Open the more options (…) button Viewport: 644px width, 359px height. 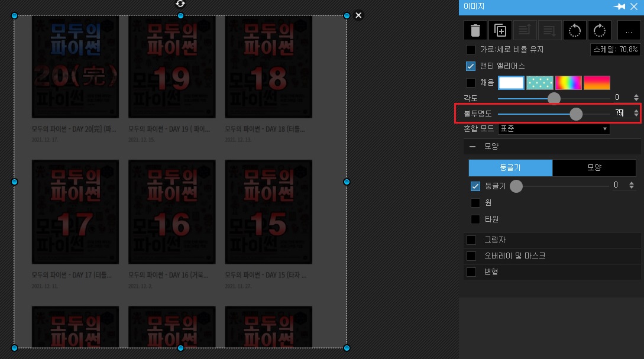(629, 30)
